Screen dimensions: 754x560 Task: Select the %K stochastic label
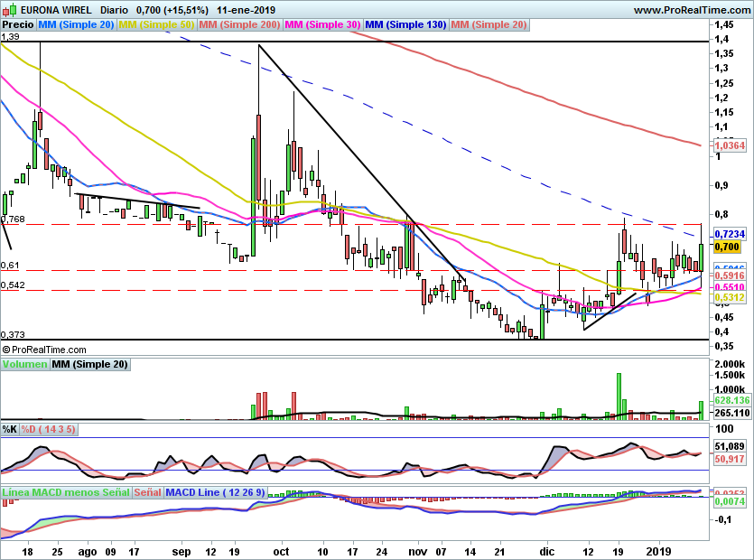tap(10, 429)
